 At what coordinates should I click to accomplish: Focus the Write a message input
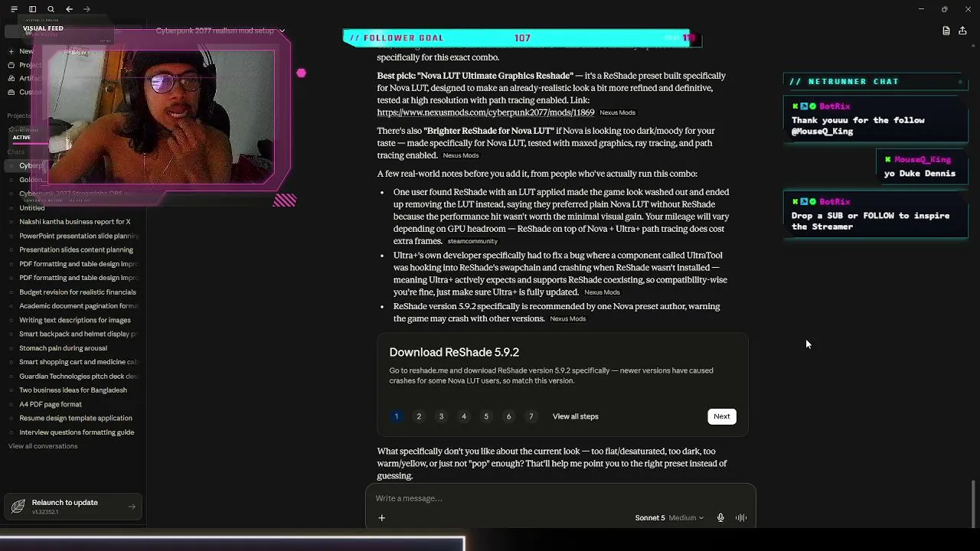[560, 498]
